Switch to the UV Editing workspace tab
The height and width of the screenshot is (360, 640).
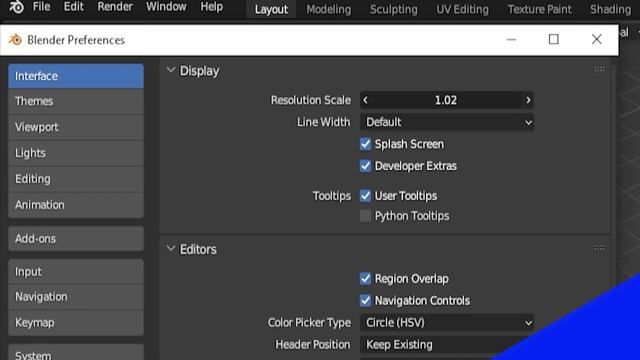(462, 9)
